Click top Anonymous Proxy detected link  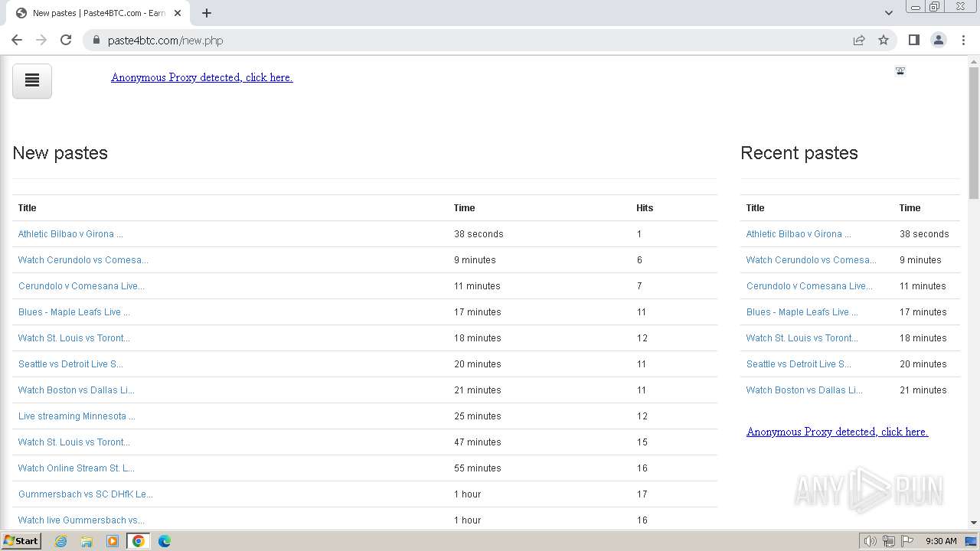pos(201,77)
